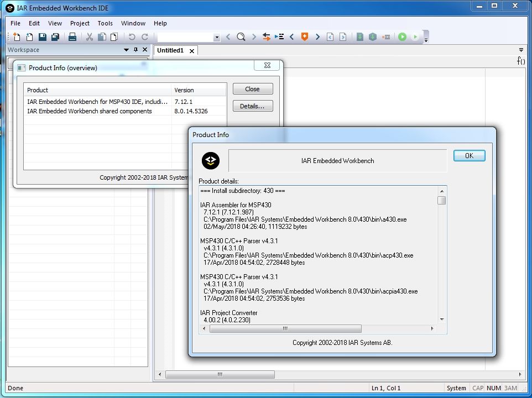
Task: Paste from clipboard via the toolbar
Action: click(x=114, y=36)
